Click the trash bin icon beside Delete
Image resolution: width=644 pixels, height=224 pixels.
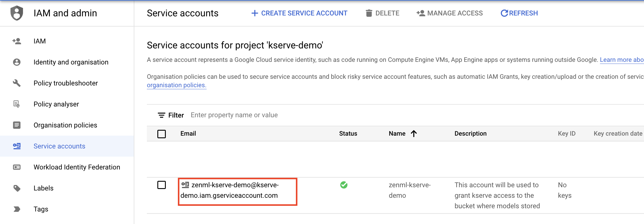point(369,13)
